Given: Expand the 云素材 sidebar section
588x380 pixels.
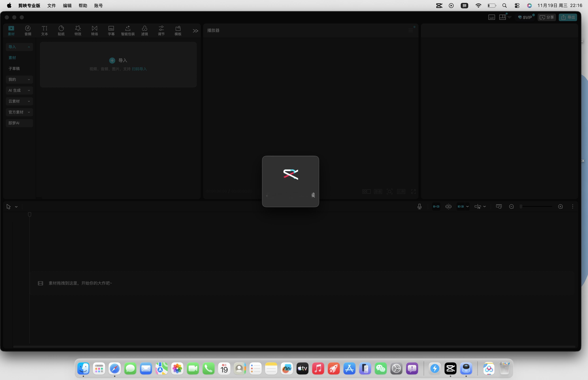Looking at the screenshot, I should pos(19,101).
